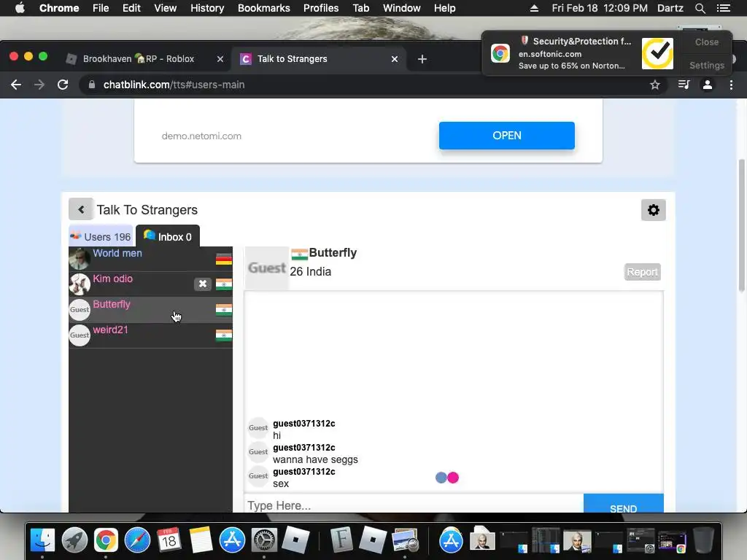
Task: Click the gear settings icon in chat panel
Action: 653,210
